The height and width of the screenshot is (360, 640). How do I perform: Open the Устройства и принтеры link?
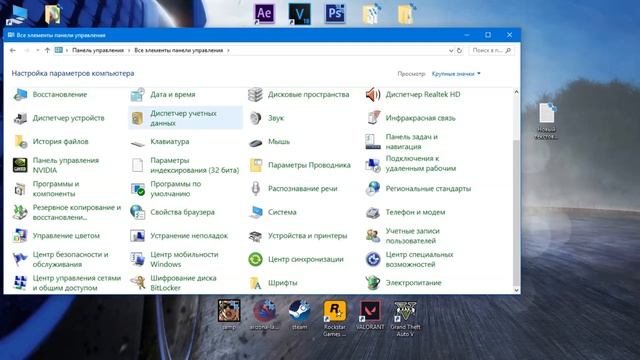point(308,236)
